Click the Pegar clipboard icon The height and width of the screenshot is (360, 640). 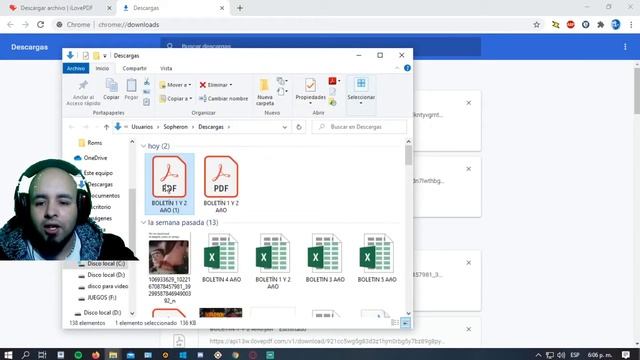pos(131,86)
